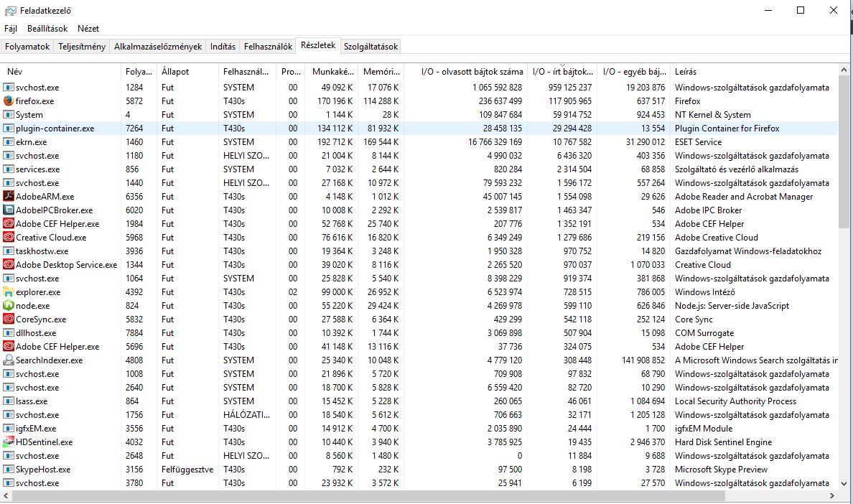The height and width of the screenshot is (504, 853).
Task: Select the 'NT Kernel & System' description
Action: (713, 115)
